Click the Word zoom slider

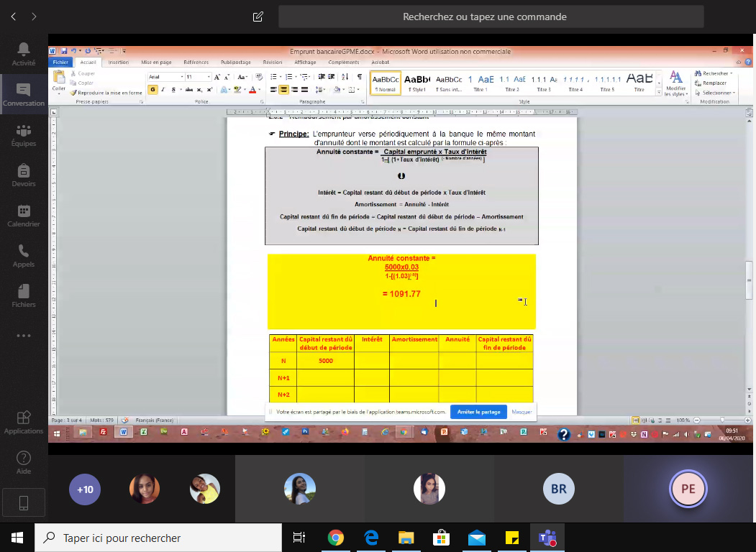point(721,420)
